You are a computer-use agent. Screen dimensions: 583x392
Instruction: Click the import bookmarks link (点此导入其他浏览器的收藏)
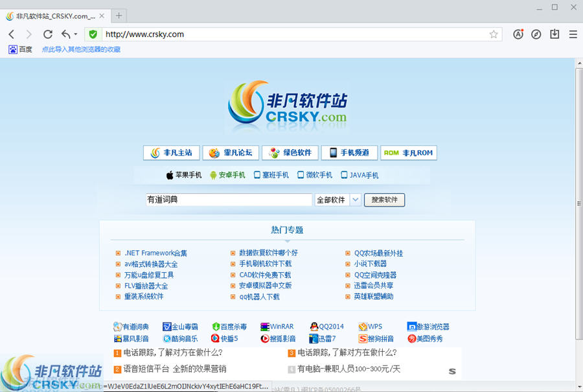(x=81, y=49)
